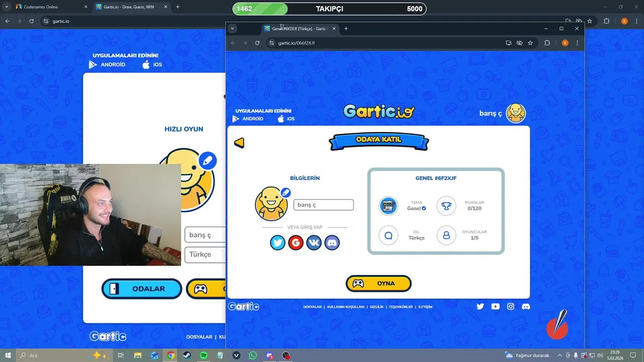644x362 pixels.
Task: Open iOS app link in the back window
Action: 152,64
